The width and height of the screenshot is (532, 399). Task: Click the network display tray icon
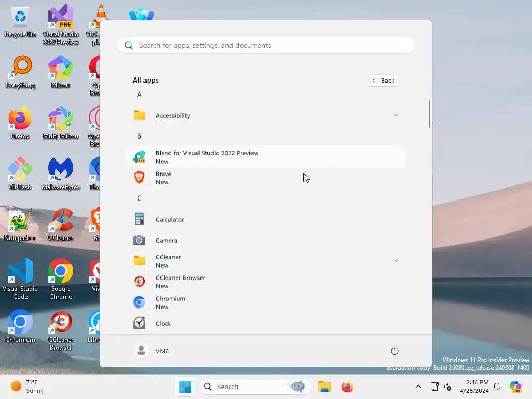[434, 387]
